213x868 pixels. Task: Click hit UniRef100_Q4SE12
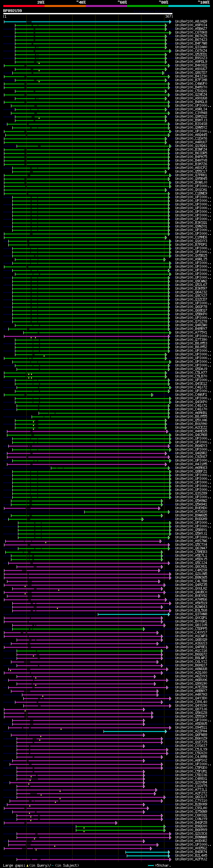click(191, 384)
